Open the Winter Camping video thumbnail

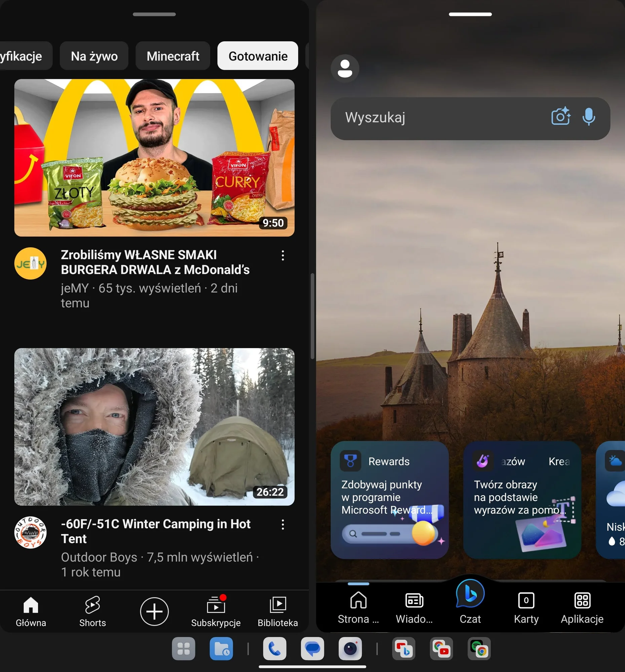point(154,427)
